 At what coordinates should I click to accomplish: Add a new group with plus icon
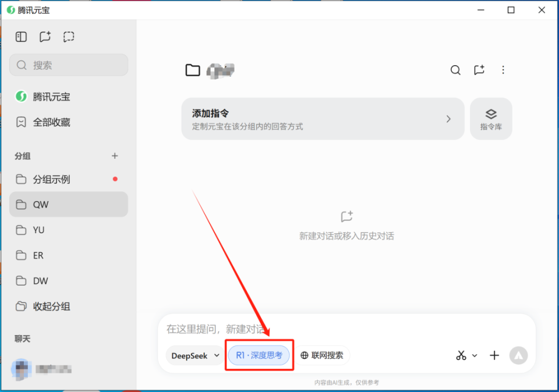point(115,156)
